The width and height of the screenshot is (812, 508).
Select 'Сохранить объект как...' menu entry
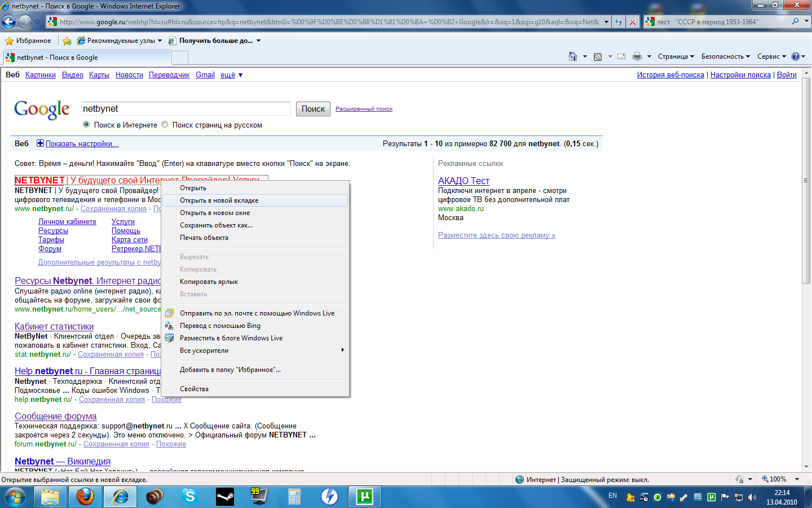(x=255, y=225)
